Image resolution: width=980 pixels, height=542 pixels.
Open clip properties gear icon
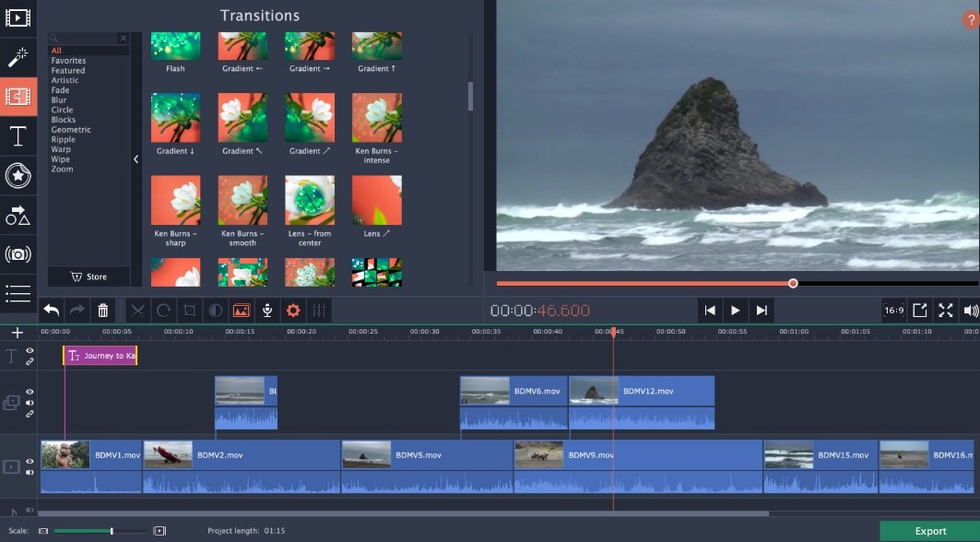[x=293, y=311]
